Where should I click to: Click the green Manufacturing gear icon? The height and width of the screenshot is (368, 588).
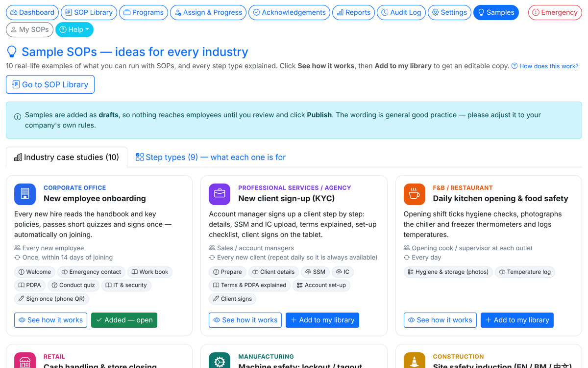(x=220, y=361)
